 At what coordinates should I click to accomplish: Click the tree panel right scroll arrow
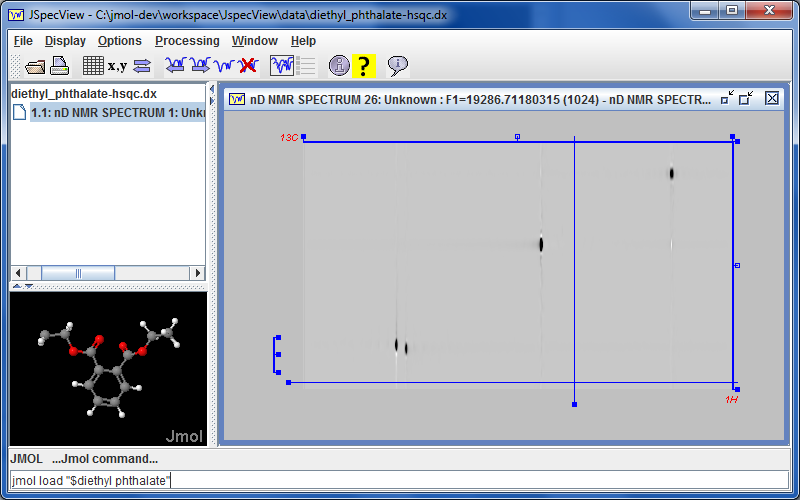(197, 273)
